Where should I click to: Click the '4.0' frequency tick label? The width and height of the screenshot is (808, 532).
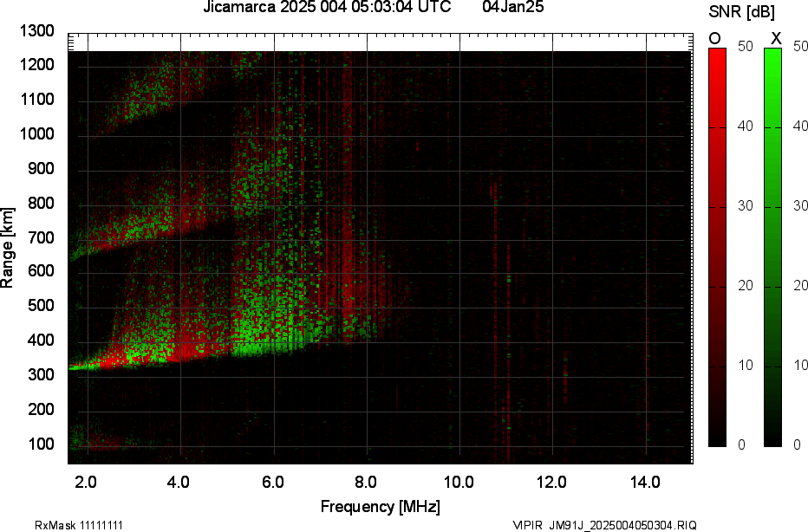coord(179,483)
